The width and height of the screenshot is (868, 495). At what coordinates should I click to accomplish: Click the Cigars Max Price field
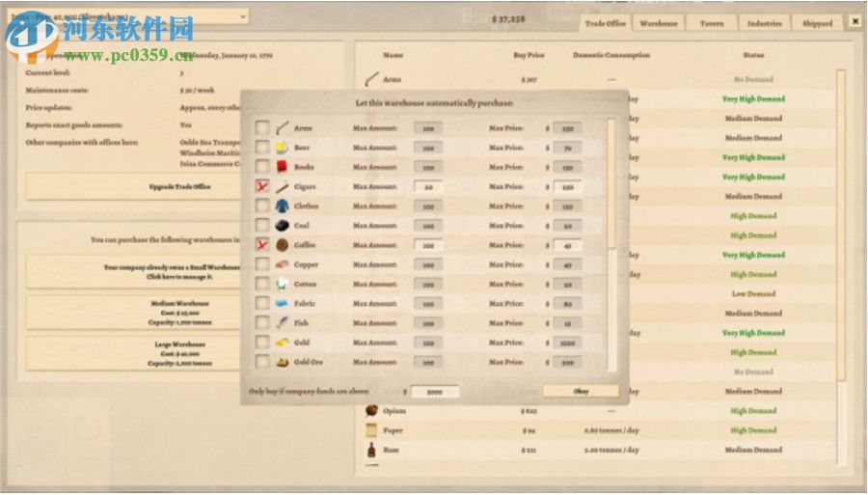[567, 187]
